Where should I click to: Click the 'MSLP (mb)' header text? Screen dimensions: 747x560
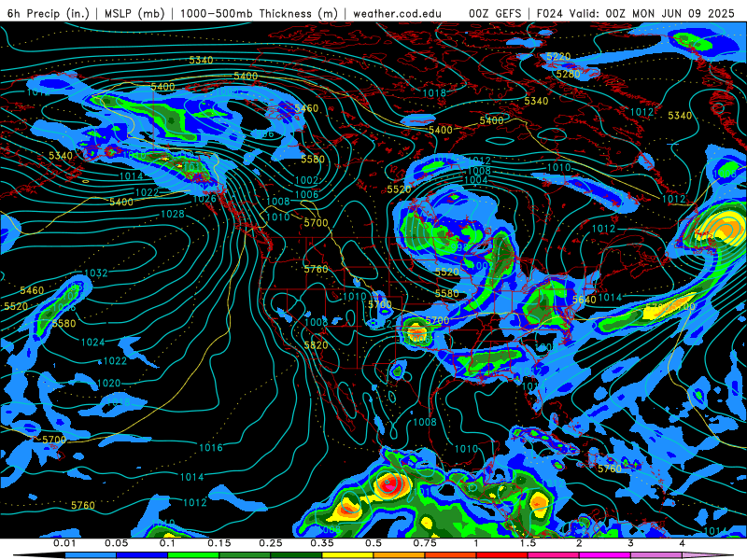pos(134,13)
